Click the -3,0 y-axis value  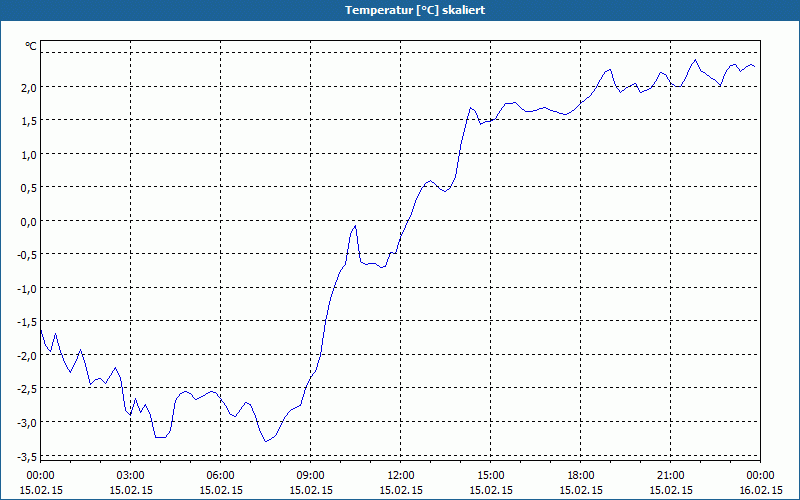point(28,422)
